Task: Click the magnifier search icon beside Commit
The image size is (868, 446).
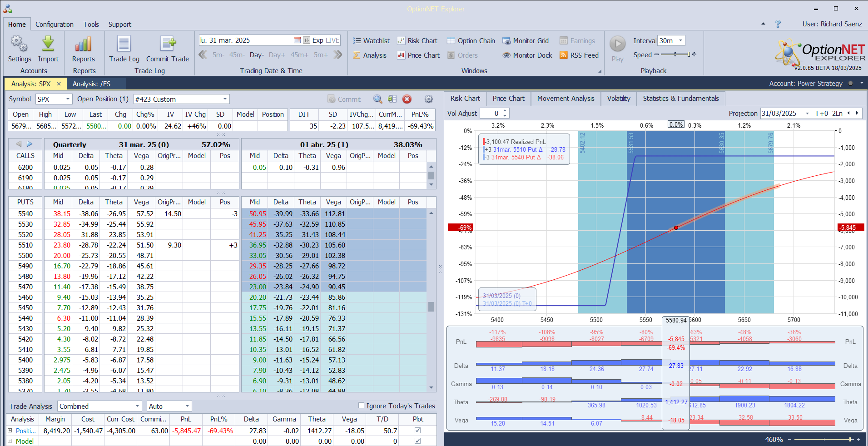Action: (x=377, y=99)
